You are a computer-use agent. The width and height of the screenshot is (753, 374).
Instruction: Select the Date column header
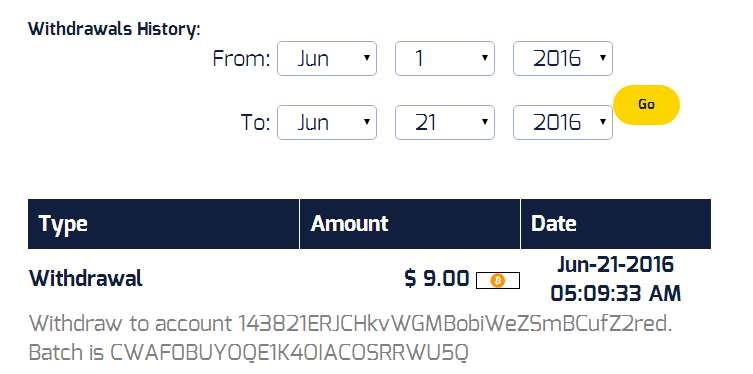616,224
